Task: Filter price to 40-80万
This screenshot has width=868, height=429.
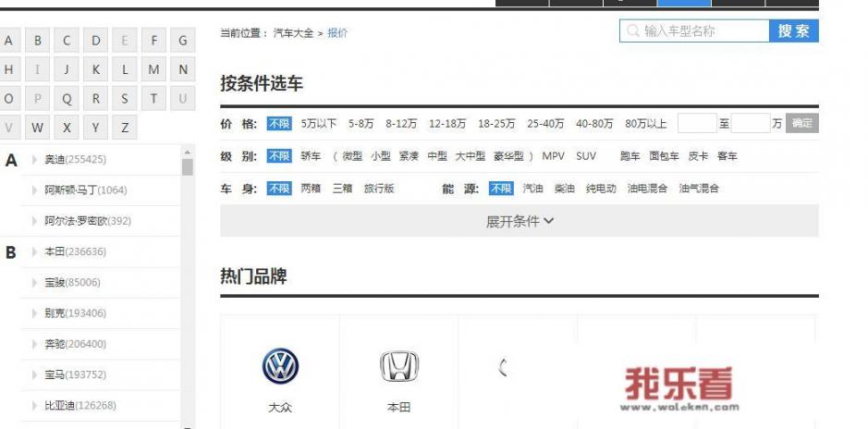Action: (594, 124)
